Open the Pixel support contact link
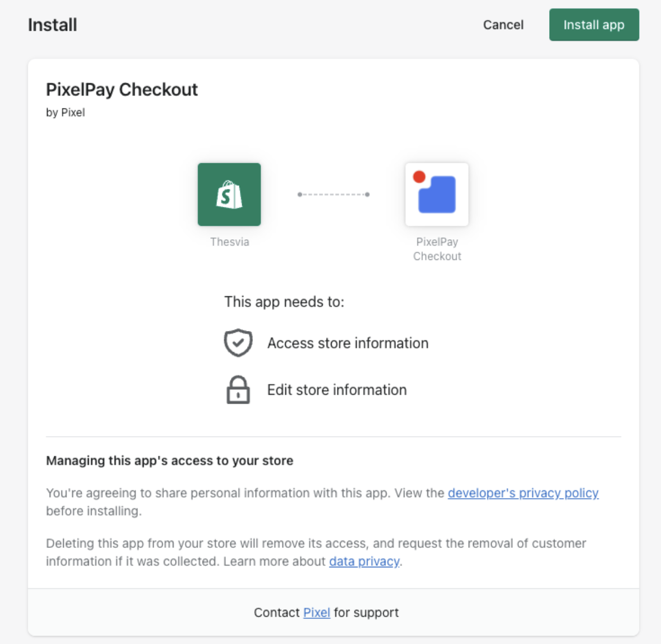The width and height of the screenshot is (661, 644). click(x=317, y=612)
